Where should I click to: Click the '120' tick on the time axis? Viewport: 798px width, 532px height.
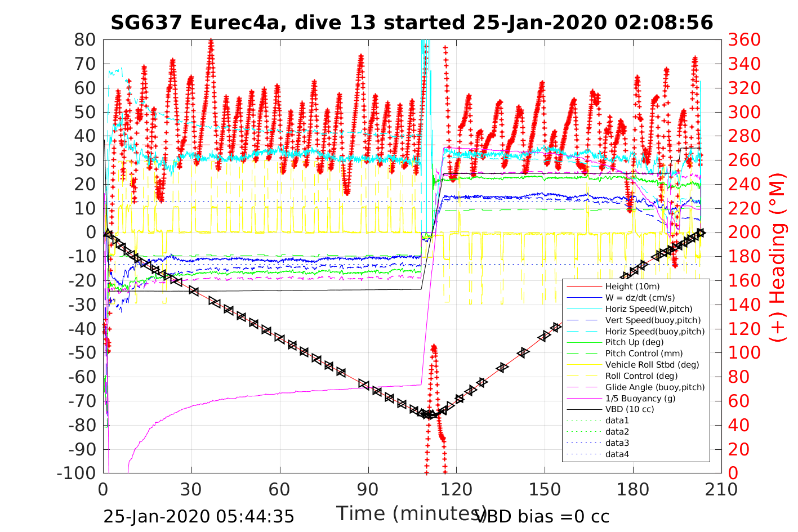point(456,489)
